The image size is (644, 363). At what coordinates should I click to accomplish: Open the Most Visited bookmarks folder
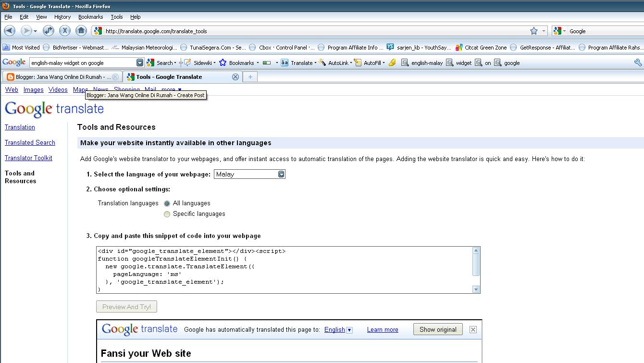(x=21, y=48)
